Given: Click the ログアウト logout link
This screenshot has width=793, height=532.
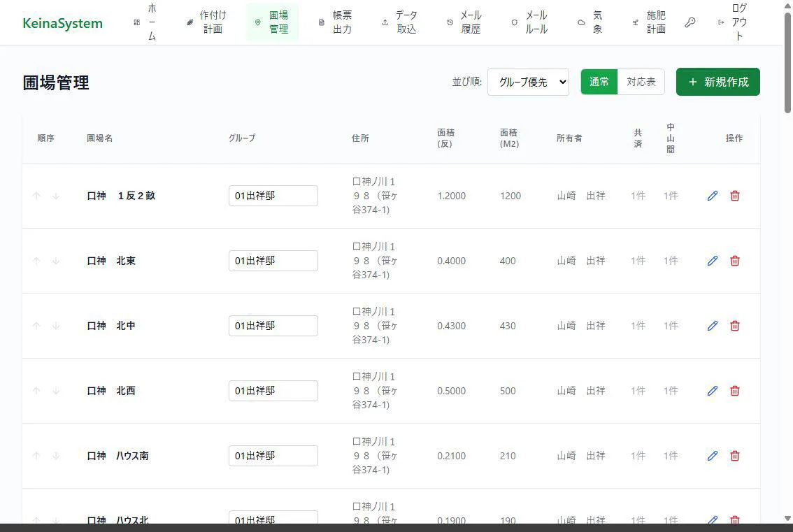Looking at the screenshot, I should [732, 22].
